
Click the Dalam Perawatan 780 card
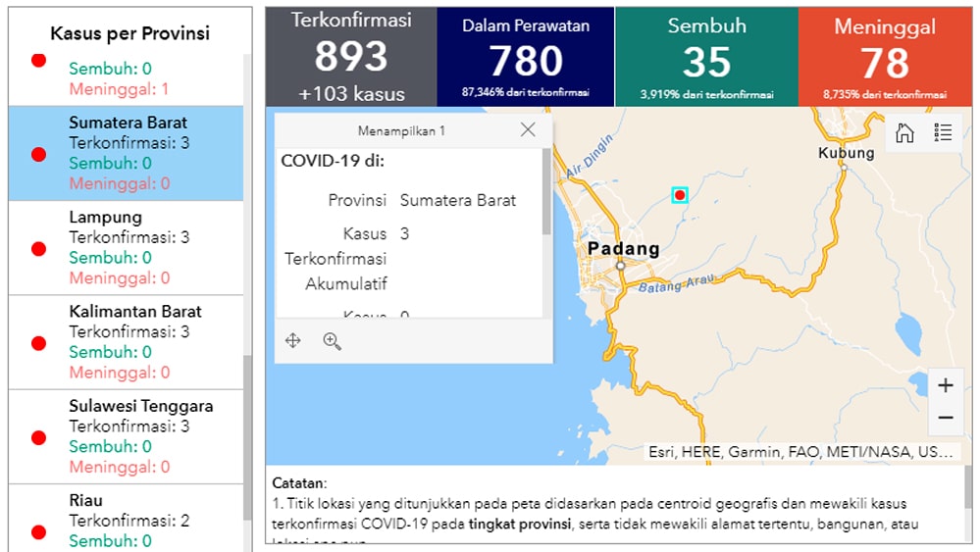pyautogui.click(x=525, y=56)
